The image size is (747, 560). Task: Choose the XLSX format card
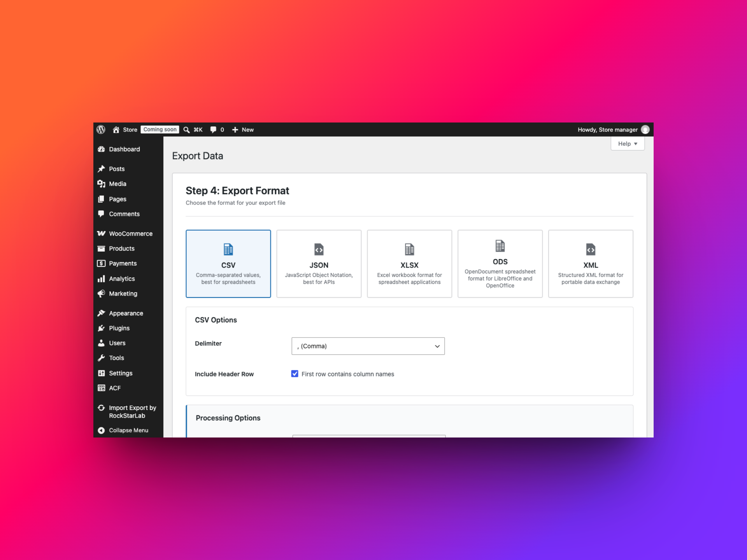[x=409, y=264]
